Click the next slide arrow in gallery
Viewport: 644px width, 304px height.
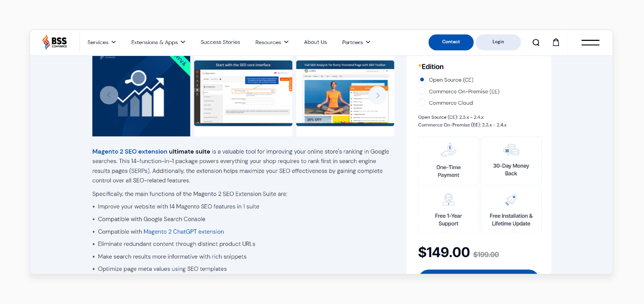pyautogui.click(x=378, y=95)
